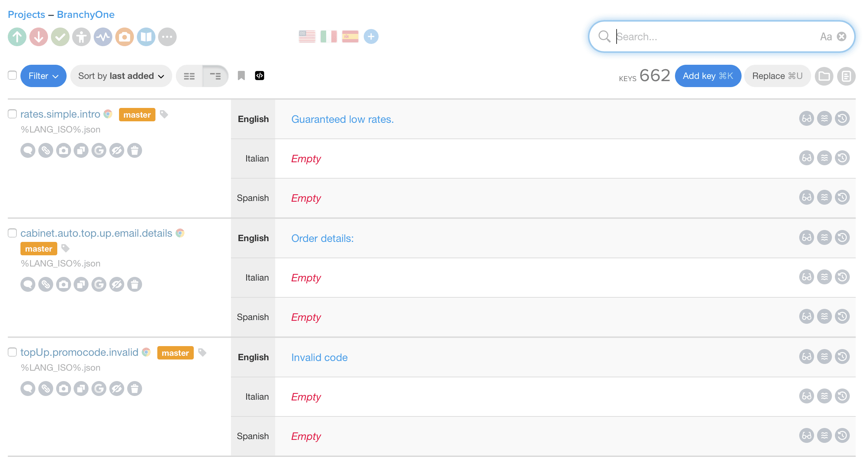Check the cabinet.auto.top.up.email.details checkbox

click(x=12, y=233)
